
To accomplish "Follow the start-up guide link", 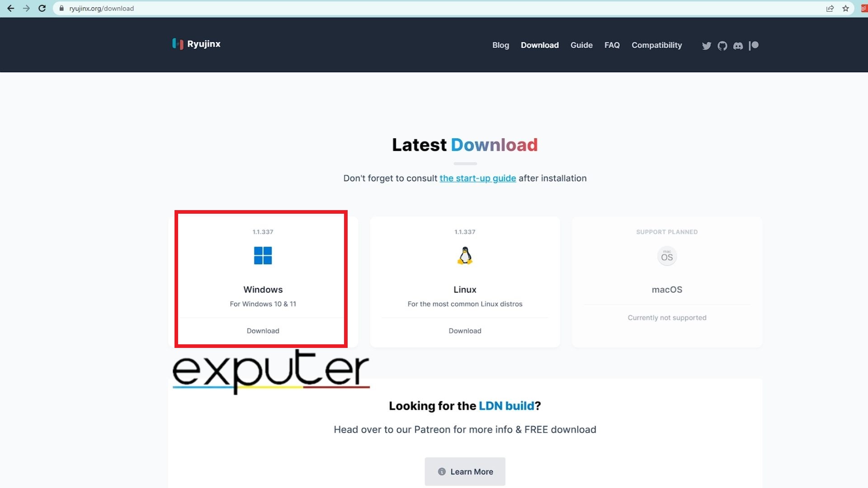I will pos(478,178).
